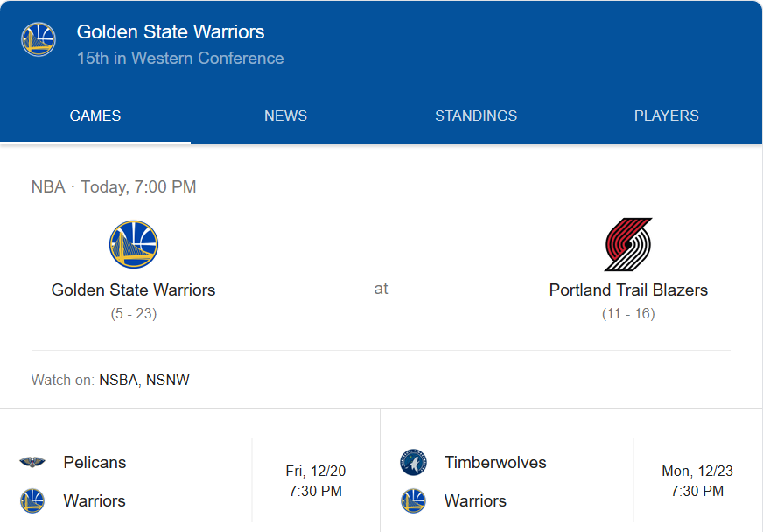Click the Portland Trail Blazers logo
The height and width of the screenshot is (532, 763).
tap(628, 244)
